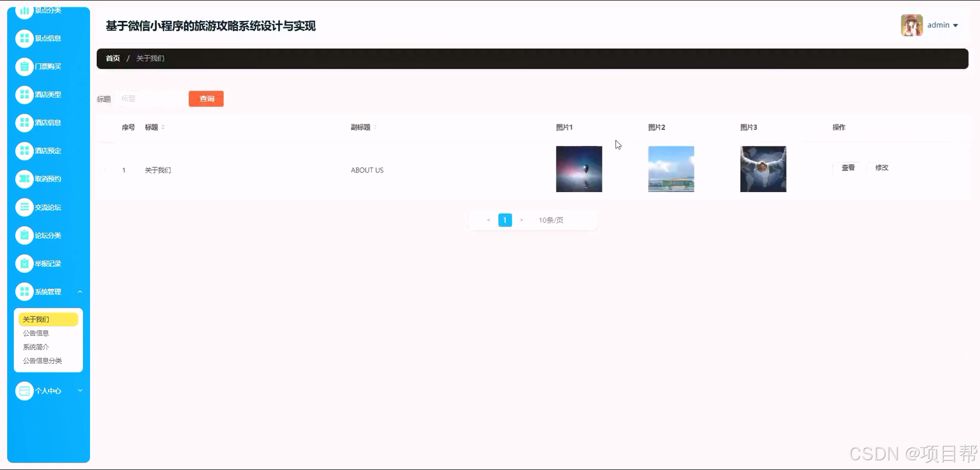Open the 交流论坛 section icon
The image size is (980, 470).
coord(24,207)
